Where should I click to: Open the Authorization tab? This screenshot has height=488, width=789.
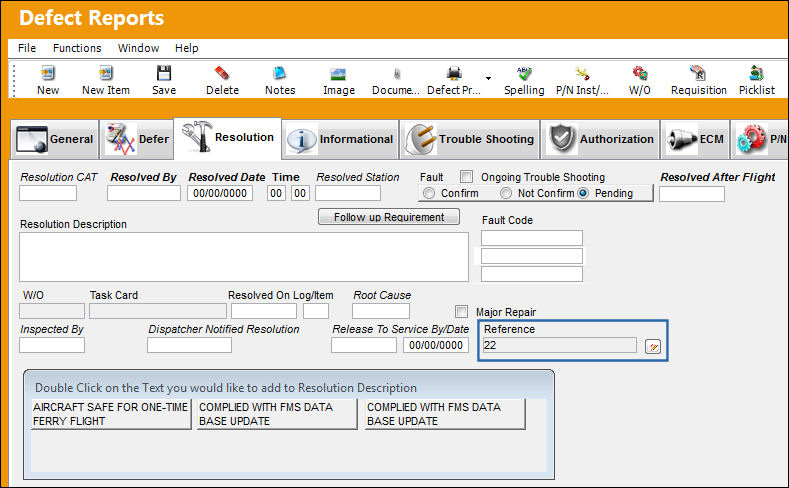tap(600, 139)
